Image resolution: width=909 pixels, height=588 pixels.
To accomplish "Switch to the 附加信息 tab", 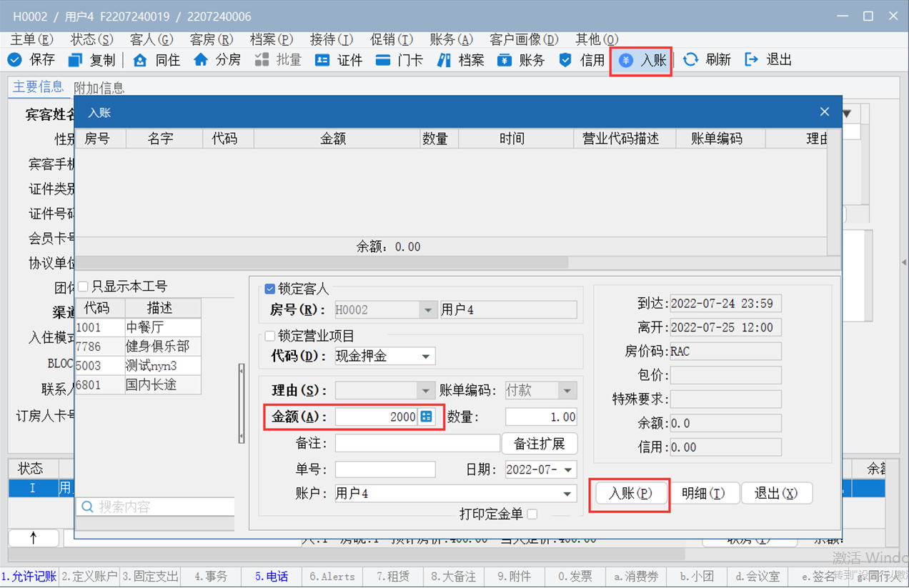I will [99, 87].
